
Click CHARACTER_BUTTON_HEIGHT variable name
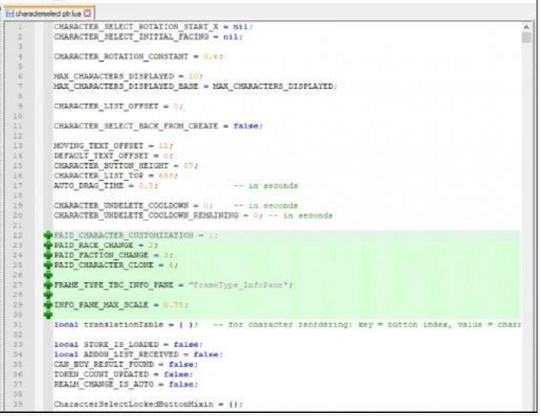[x=111, y=166]
